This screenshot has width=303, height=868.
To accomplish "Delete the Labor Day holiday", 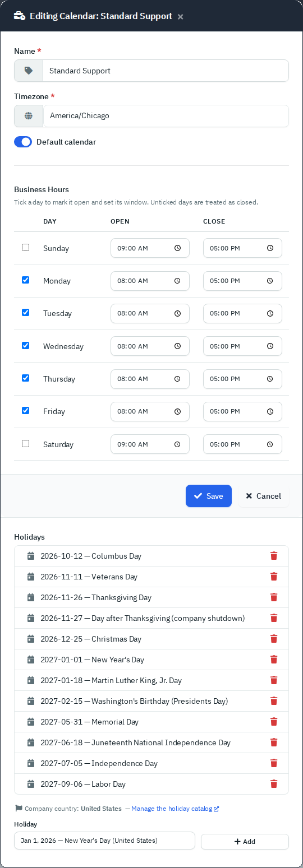I will click(x=274, y=784).
